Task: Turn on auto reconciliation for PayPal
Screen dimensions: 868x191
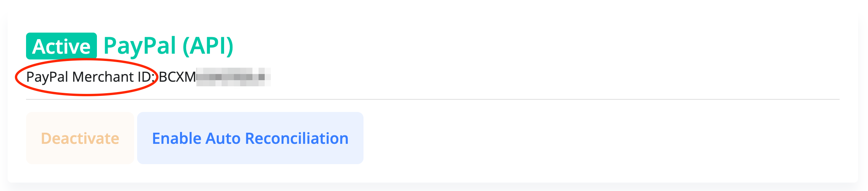Action: click(x=250, y=138)
